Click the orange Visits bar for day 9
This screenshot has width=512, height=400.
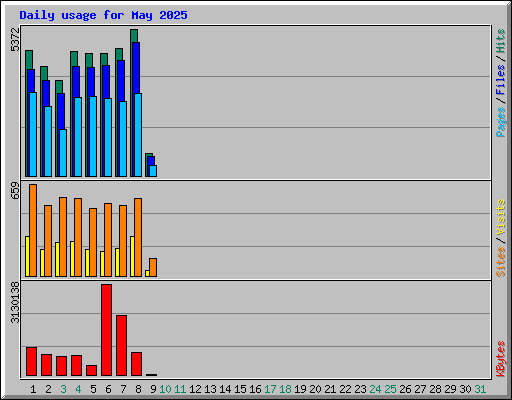click(x=153, y=267)
